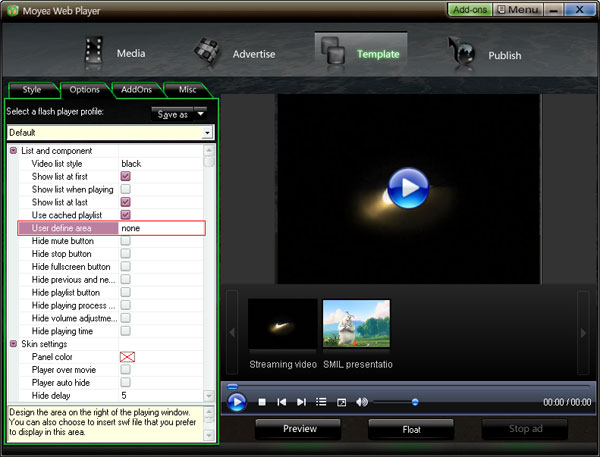
Task: Enable the Hide fullscreen button checkbox
Action: click(x=126, y=266)
